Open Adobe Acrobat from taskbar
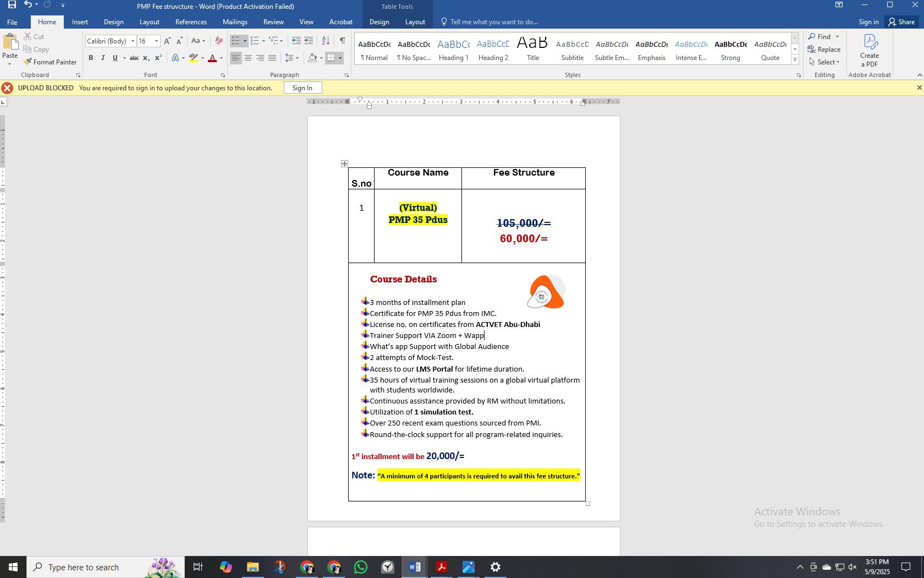 tap(442, 567)
